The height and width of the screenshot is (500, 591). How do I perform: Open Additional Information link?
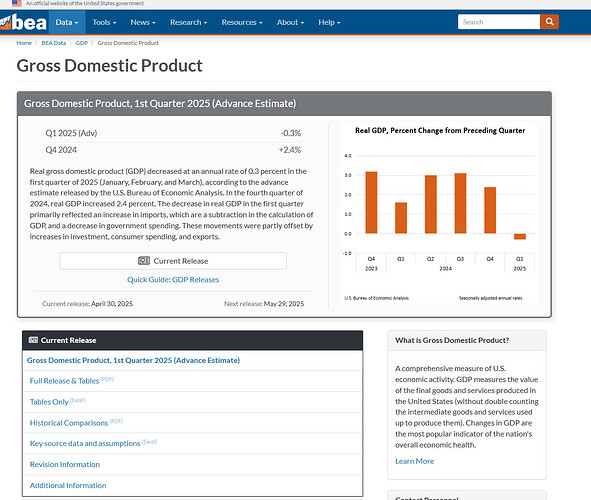68,485
